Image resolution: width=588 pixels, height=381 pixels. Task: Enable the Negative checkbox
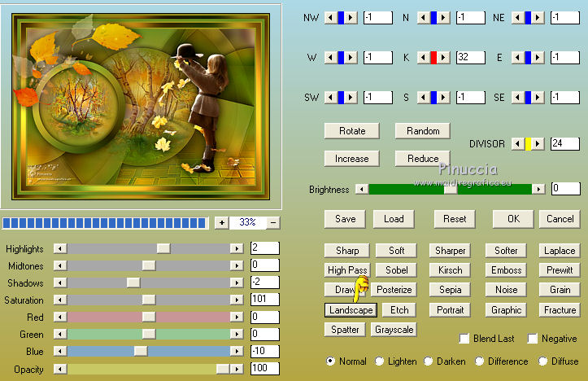tap(532, 338)
